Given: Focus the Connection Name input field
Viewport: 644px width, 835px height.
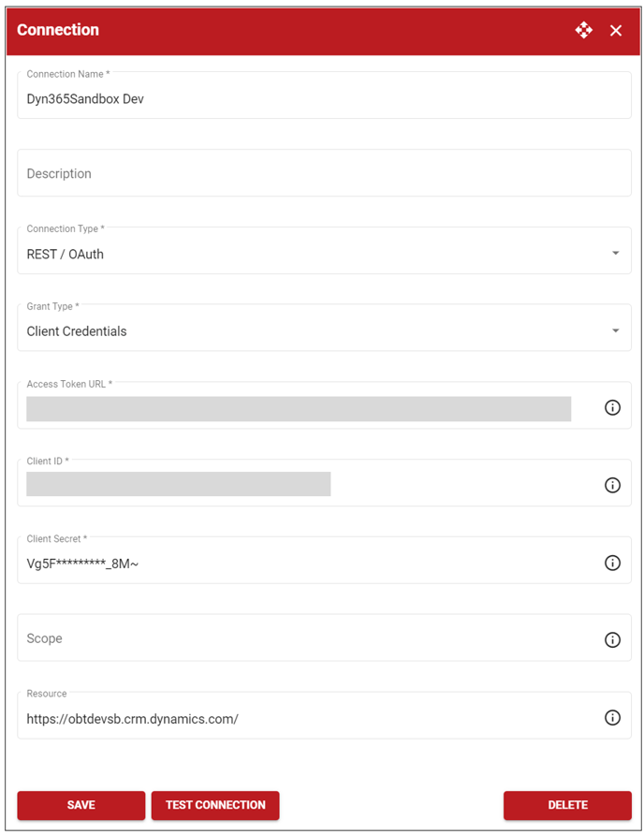Looking at the screenshot, I should point(324,95).
